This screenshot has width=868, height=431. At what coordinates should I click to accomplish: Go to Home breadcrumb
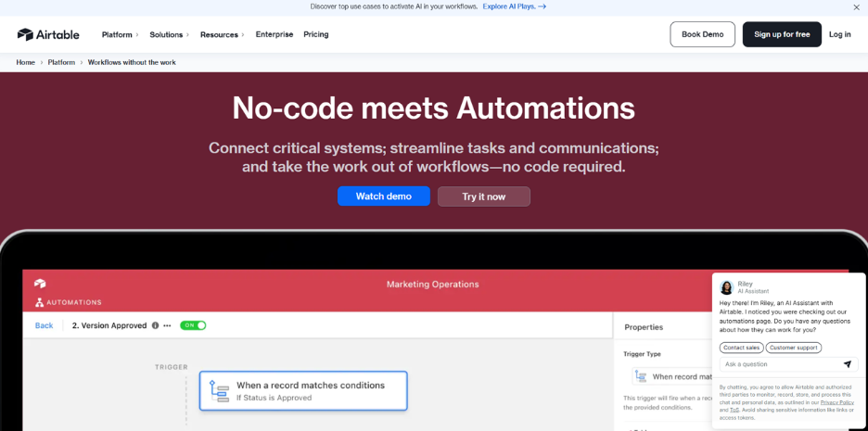(25, 62)
